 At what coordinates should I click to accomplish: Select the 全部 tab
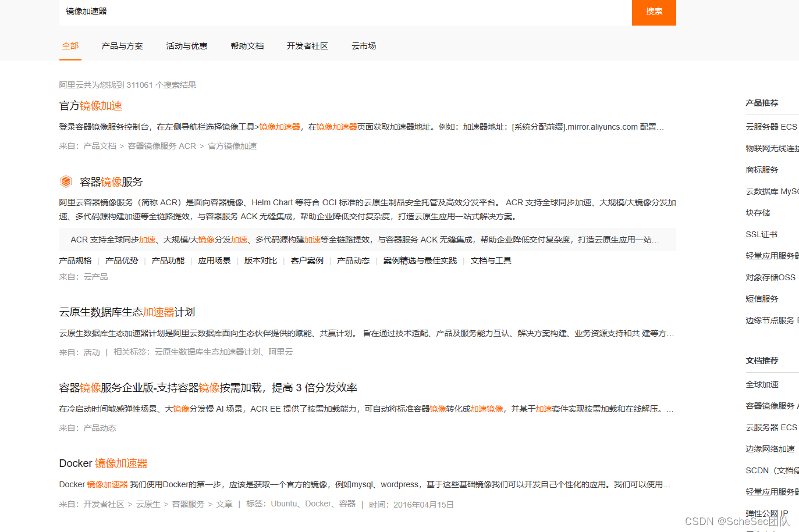point(70,46)
